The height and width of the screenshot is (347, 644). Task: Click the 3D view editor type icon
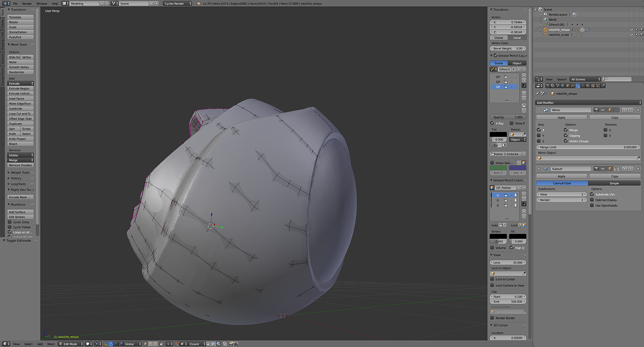(6, 344)
